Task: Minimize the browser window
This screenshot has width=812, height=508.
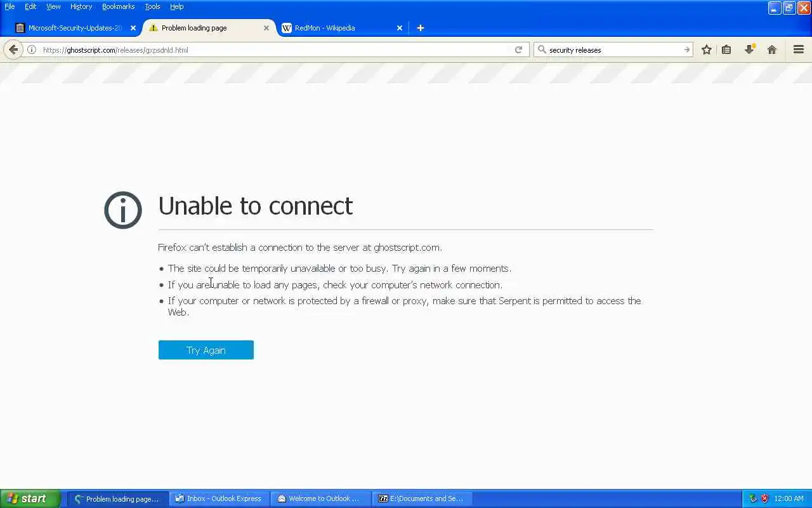Action: [x=775, y=8]
